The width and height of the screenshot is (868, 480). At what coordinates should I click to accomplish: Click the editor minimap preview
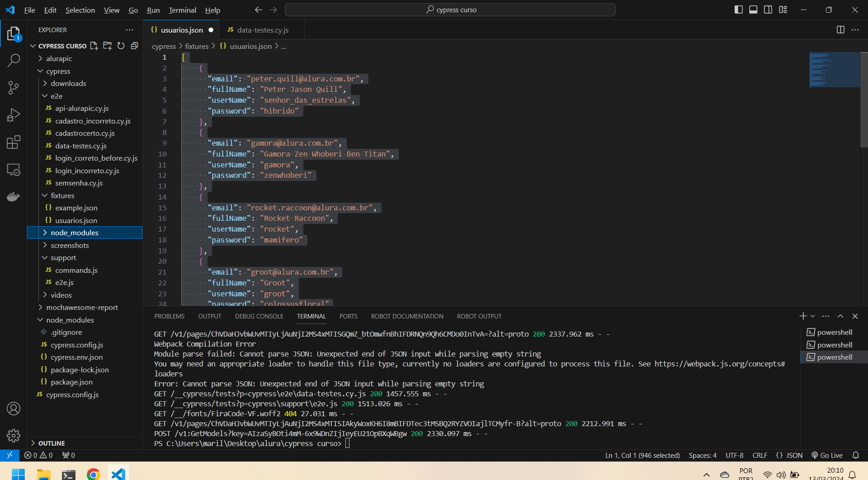click(x=835, y=70)
